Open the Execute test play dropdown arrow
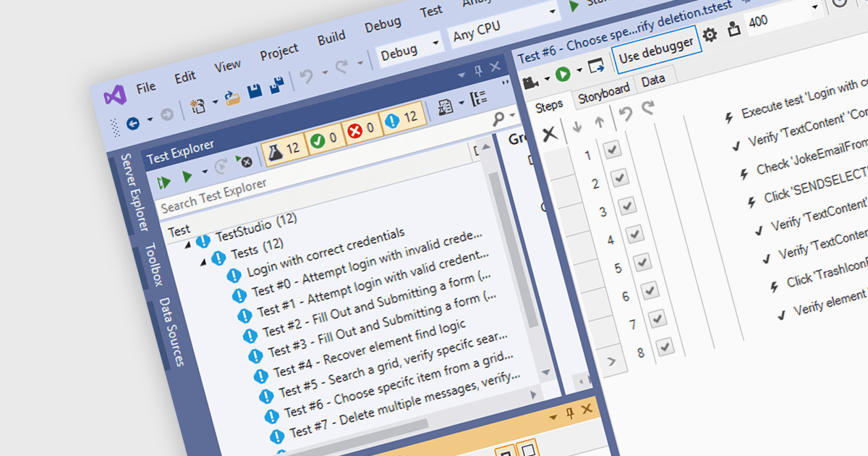868x456 pixels. [578, 70]
